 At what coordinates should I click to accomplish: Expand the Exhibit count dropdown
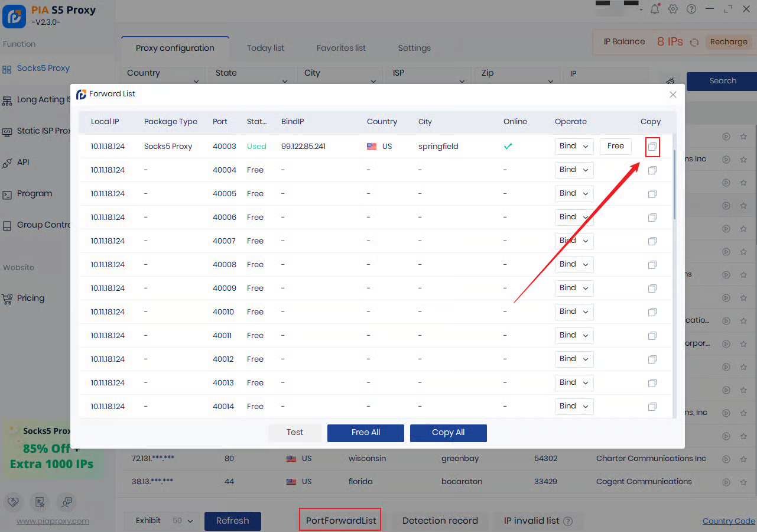pyautogui.click(x=183, y=521)
